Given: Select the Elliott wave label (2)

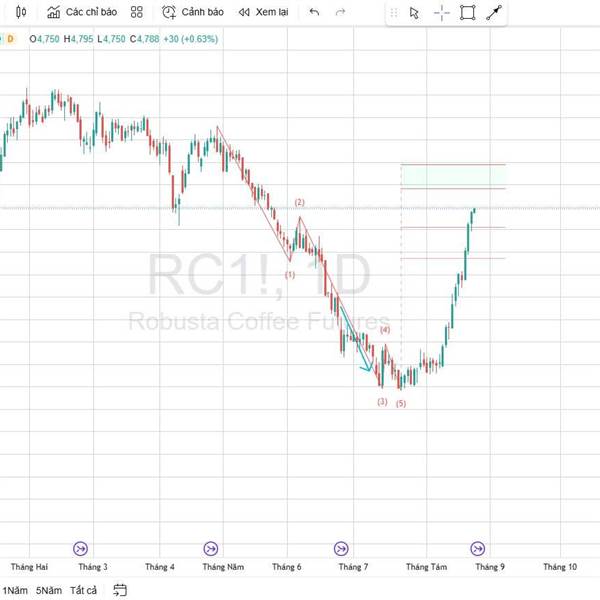Looking at the screenshot, I should (x=300, y=202).
